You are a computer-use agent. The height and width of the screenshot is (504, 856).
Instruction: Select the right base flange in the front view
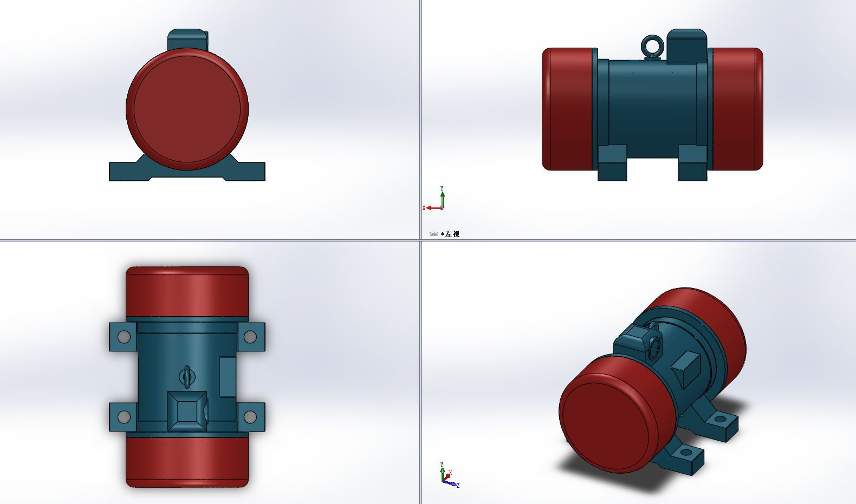[x=245, y=171]
